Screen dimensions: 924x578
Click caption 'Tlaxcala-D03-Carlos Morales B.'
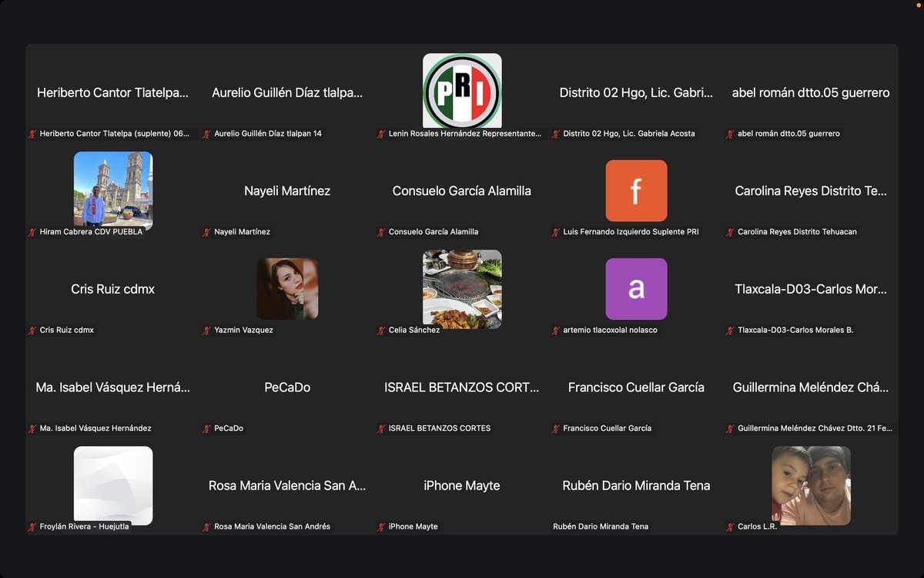tap(795, 331)
